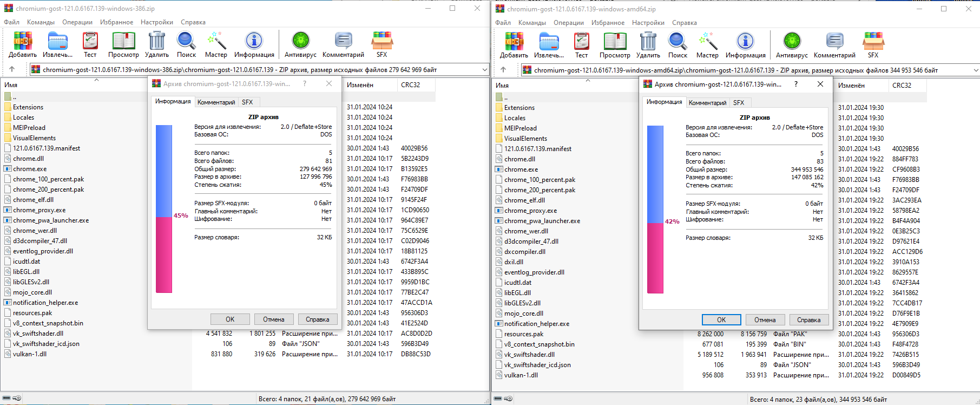Select vulkan-1.dll in the 386 window
This screenshot has width=980, height=405.
point(30,354)
